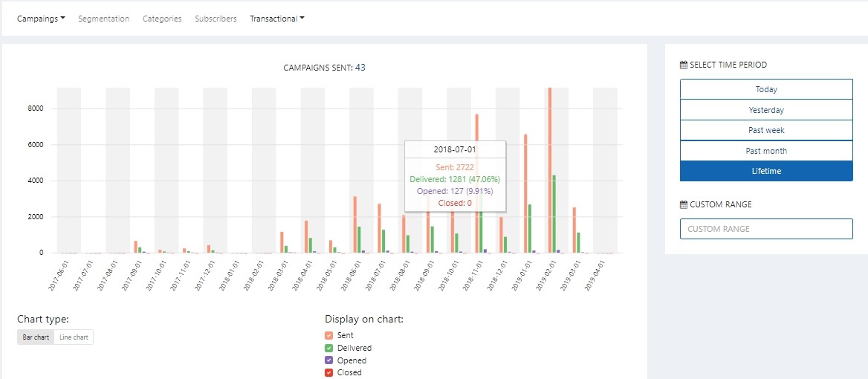868x379 pixels.
Task: Open the Categories menu item
Action: click(162, 19)
